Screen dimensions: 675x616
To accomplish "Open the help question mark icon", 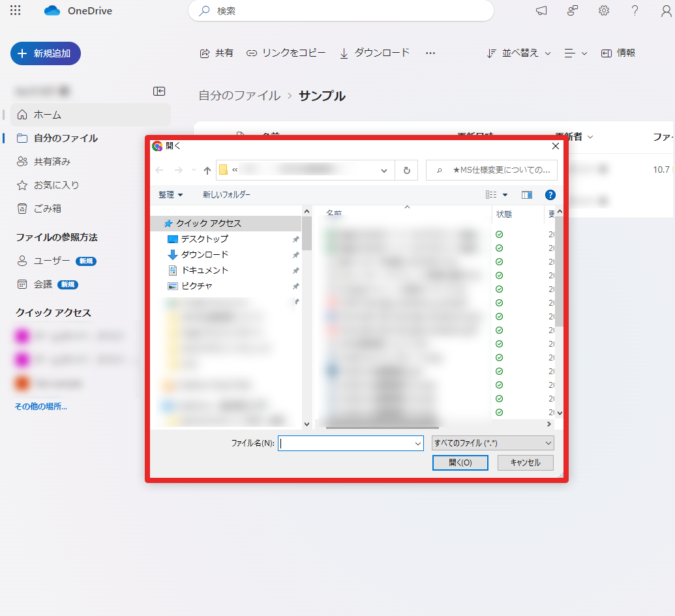I will (x=635, y=10).
